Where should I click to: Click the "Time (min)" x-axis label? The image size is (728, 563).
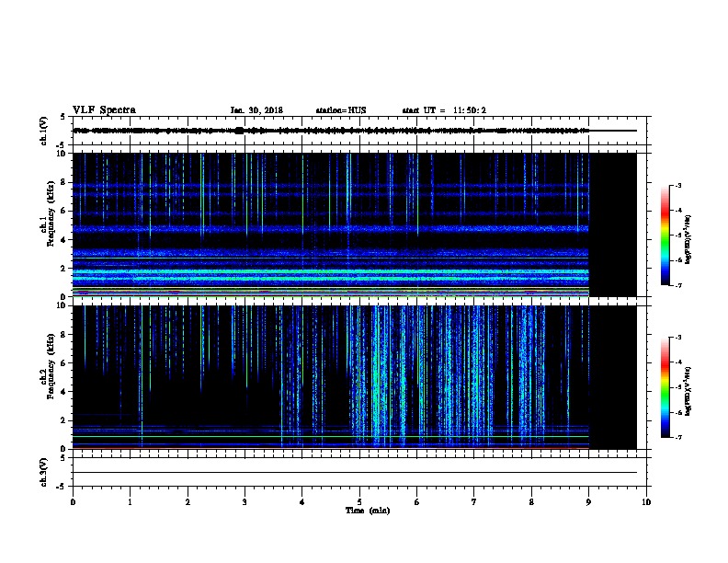[368, 511]
